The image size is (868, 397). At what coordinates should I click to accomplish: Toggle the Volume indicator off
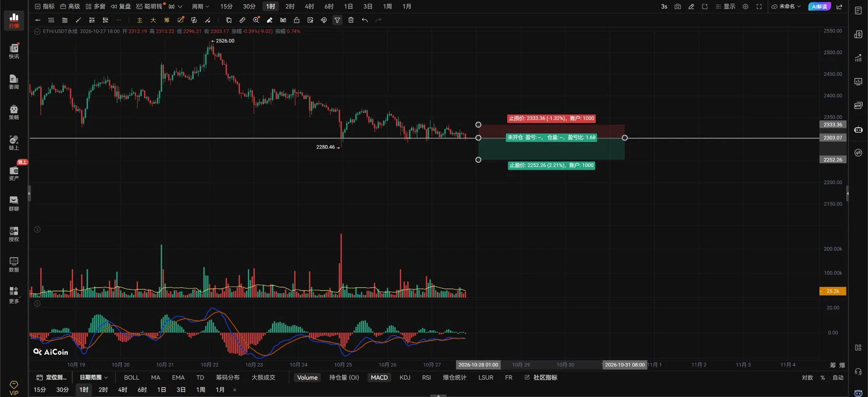pos(307,378)
